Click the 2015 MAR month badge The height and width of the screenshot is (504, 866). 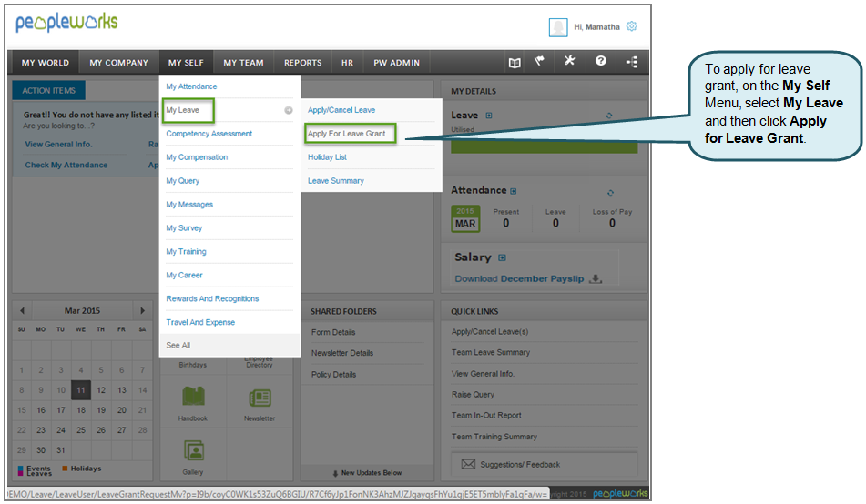click(465, 218)
